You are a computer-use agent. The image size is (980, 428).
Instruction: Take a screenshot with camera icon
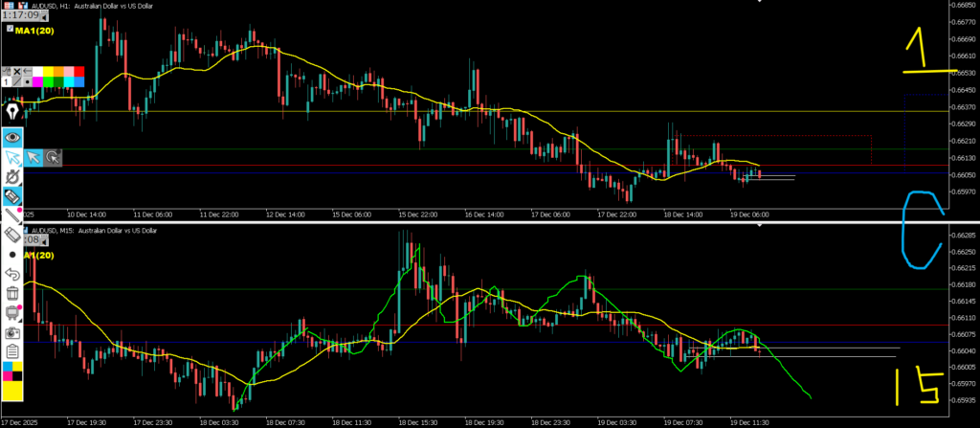12,332
